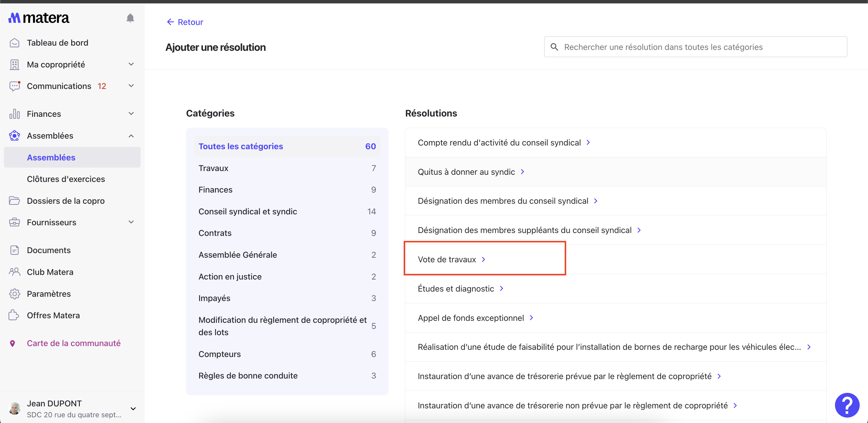Click the Retour back link

click(x=185, y=22)
